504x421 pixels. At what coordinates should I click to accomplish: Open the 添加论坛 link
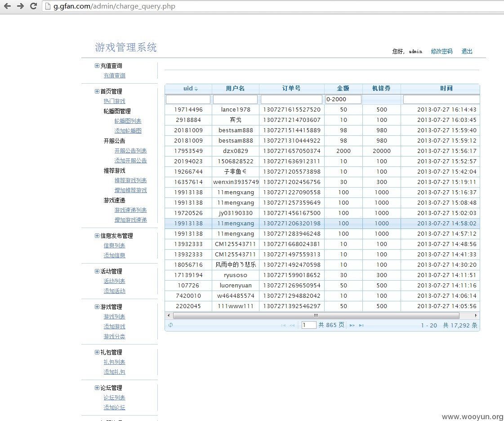115,408
